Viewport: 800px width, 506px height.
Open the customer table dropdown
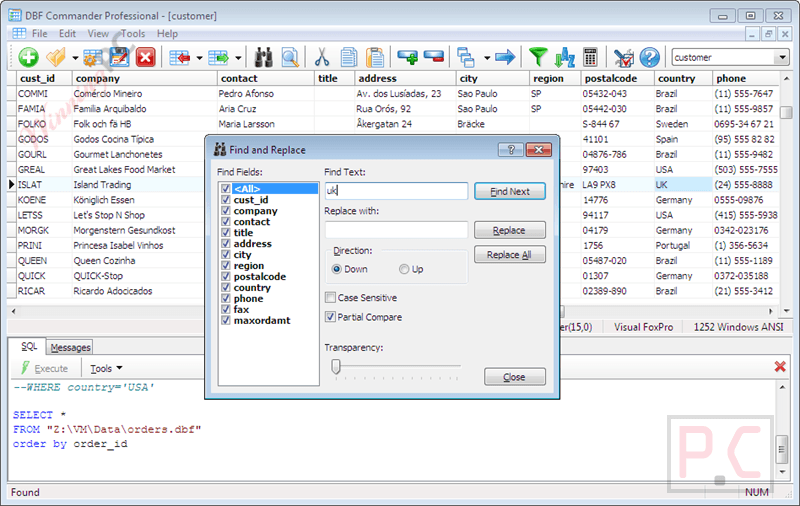[x=782, y=57]
